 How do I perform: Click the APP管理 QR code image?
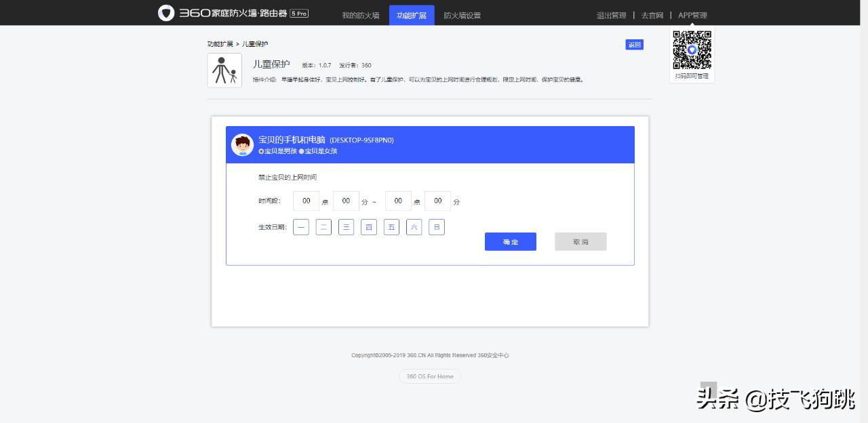pyautogui.click(x=692, y=49)
